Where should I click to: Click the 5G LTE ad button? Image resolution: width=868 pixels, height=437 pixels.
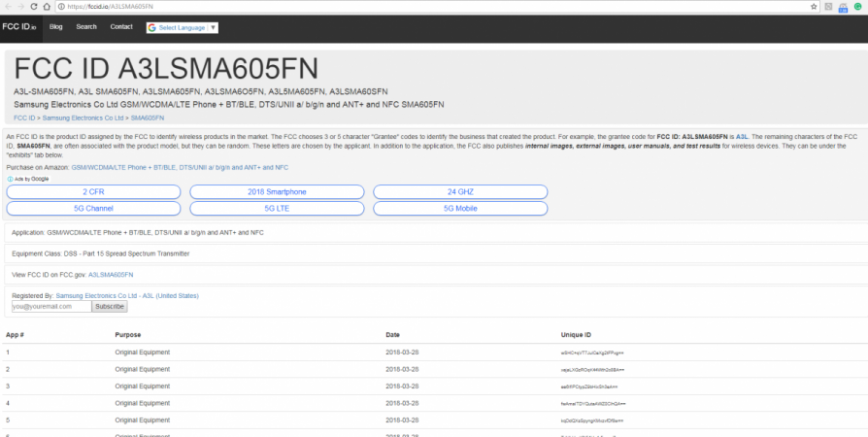[x=277, y=208]
